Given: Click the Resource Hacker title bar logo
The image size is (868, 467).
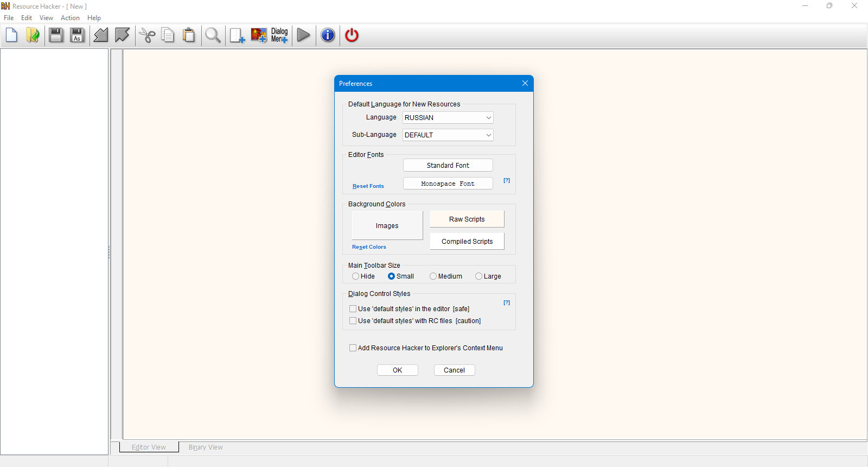Looking at the screenshot, I should (5, 6).
